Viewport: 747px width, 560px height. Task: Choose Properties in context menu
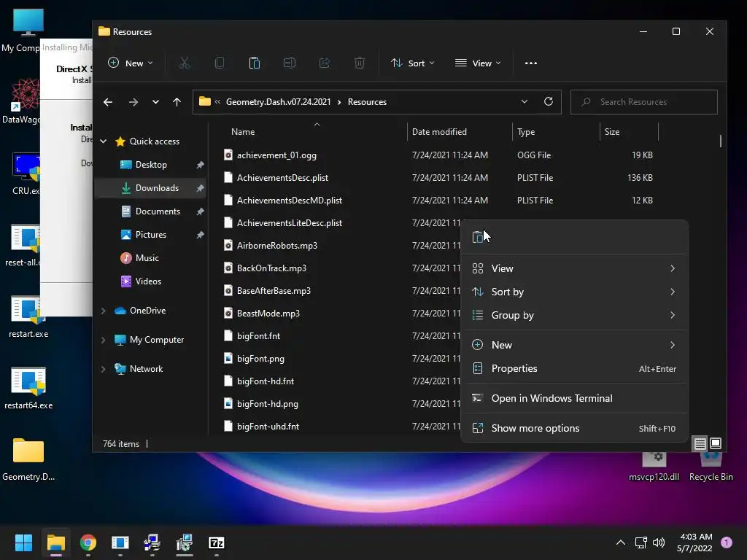click(x=574, y=368)
